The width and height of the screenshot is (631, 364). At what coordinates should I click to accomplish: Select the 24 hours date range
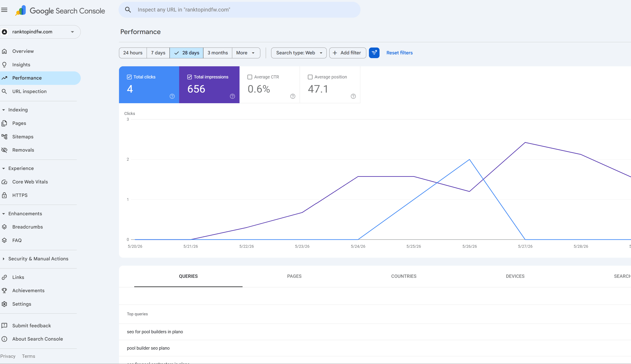tap(133, 53)
